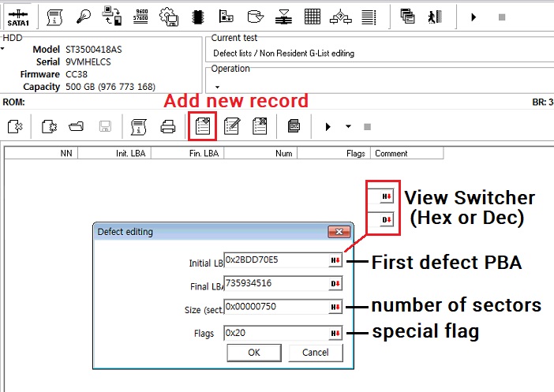
Task: Expand the dropdown arrow beside the play button
Action: (x=348, y=126)
